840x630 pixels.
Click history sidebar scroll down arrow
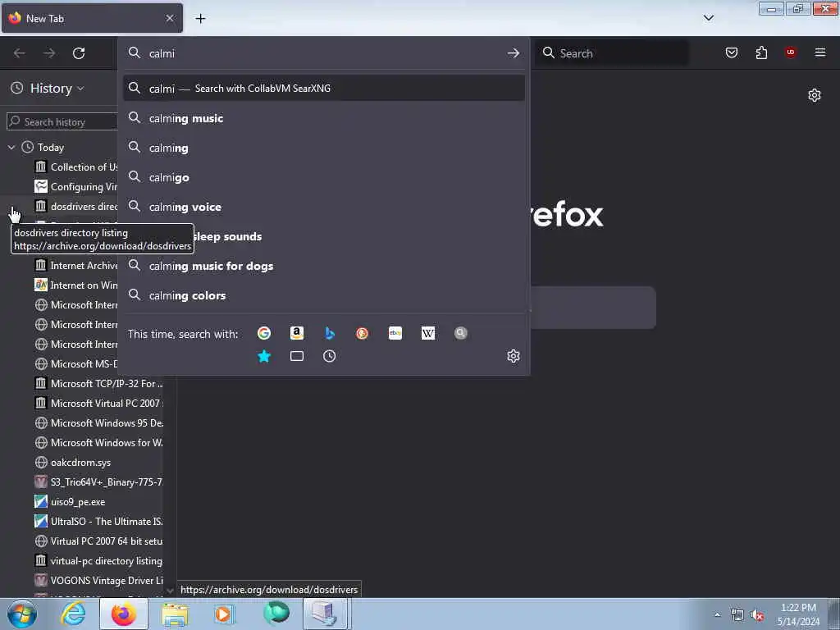[170, 591]
